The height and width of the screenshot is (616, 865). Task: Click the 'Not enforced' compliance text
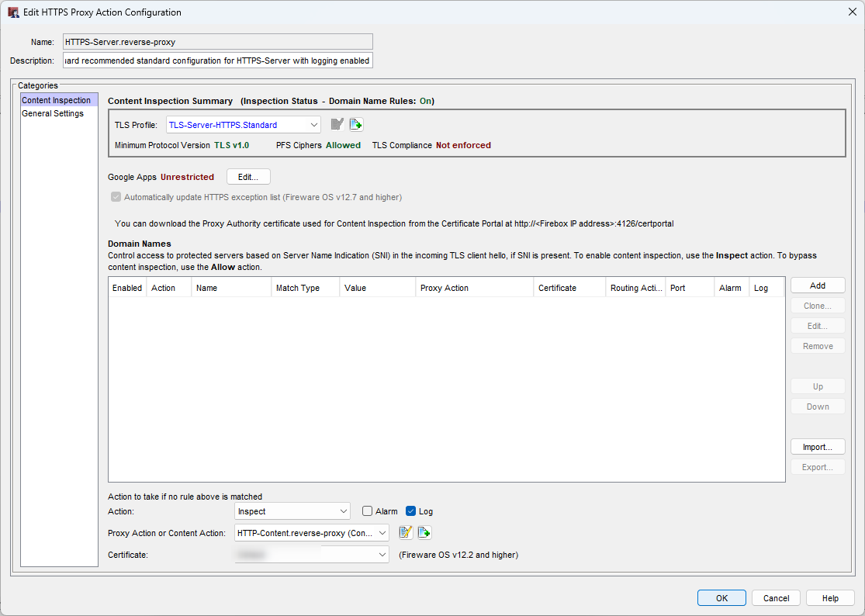463,145
